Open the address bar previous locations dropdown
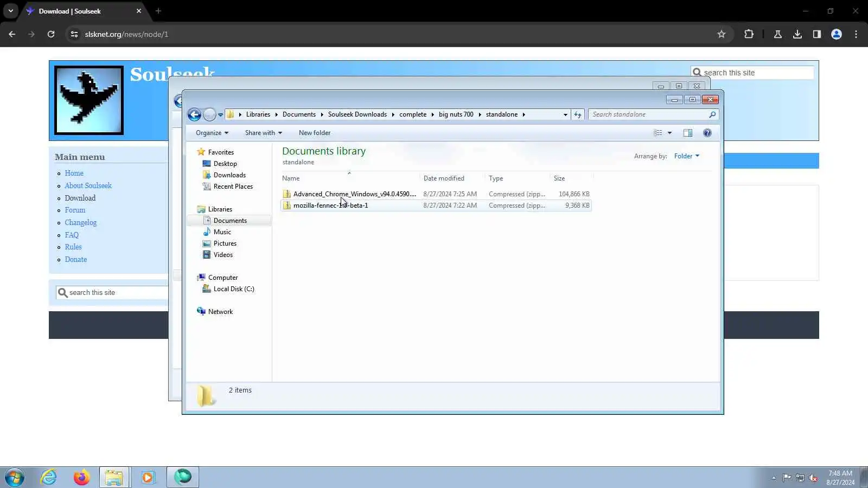Screen dimensions: 868x488 (565, 114)
